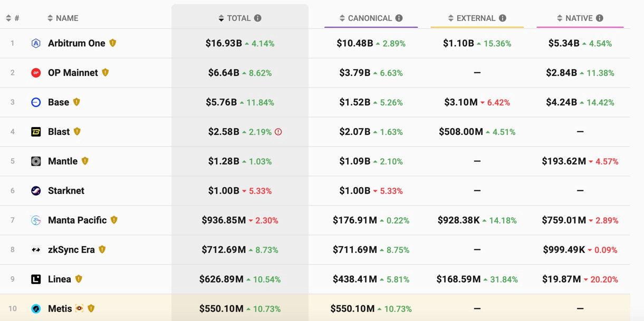This screenshot has height=321, width=644.
Task: Click zkSync Era native value $999.49K
Action: point(564,250)
